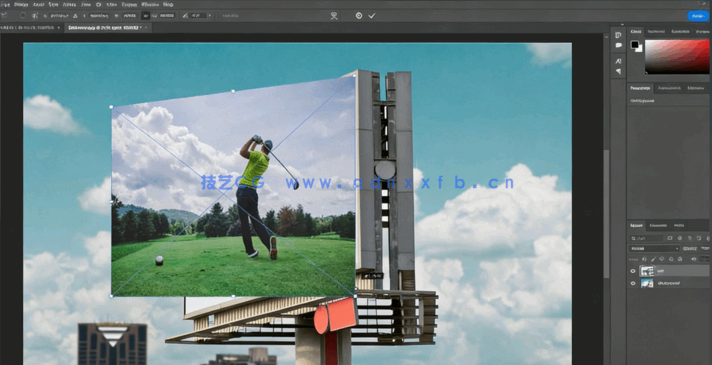Open the comments speech-bubble panel icon
The width and height of the screenshot is (712, 365).
[618, 45]
